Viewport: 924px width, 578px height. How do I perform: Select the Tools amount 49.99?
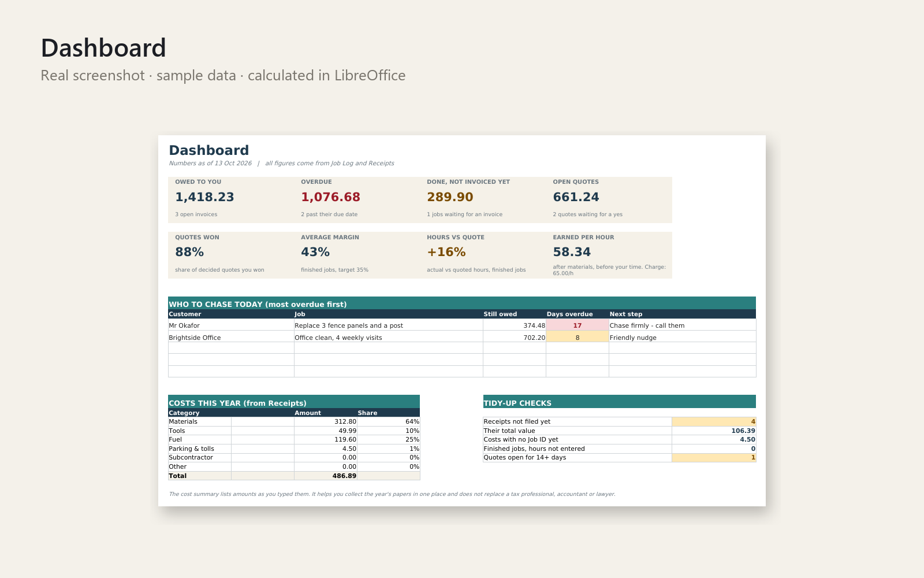pos(326,431)
